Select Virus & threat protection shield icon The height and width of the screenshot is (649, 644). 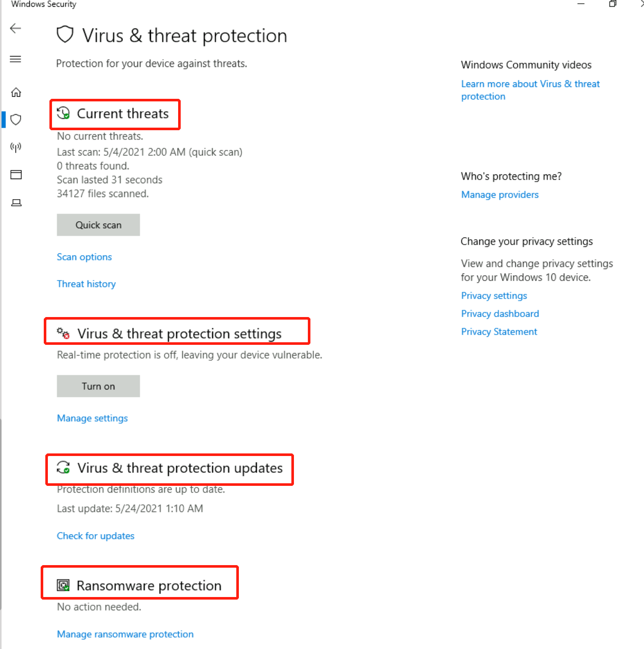click(16, 120)
